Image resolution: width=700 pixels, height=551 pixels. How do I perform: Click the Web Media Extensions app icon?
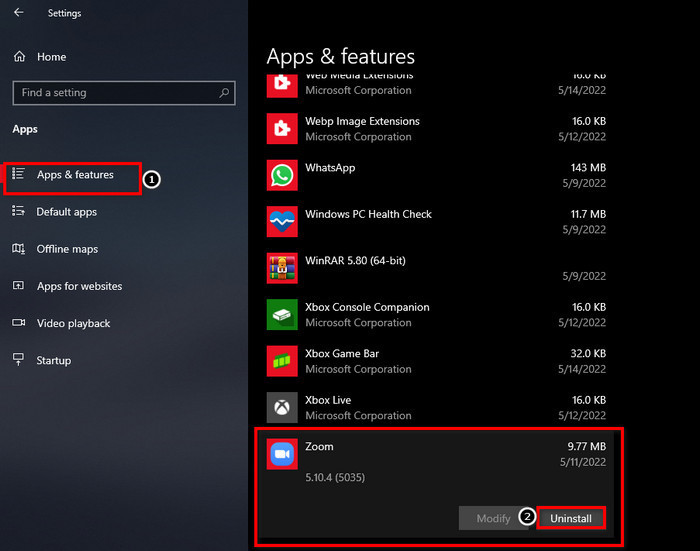(282, 85)
